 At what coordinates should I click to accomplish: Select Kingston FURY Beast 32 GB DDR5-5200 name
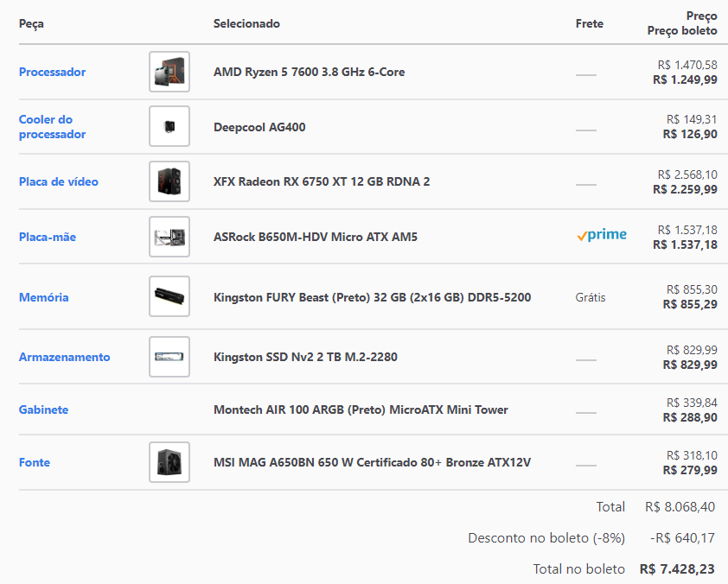[373, 297]
